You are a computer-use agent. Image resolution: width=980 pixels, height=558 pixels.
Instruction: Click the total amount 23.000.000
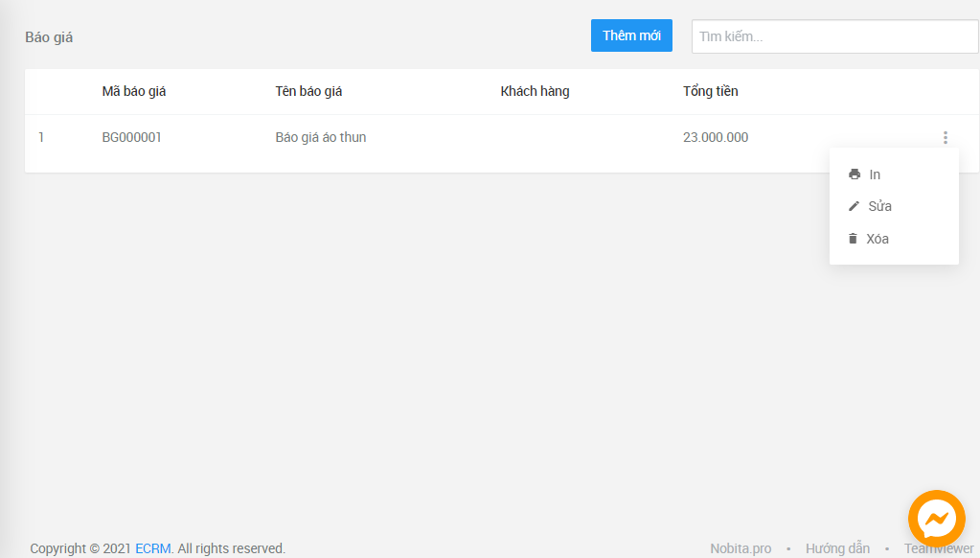715,137
